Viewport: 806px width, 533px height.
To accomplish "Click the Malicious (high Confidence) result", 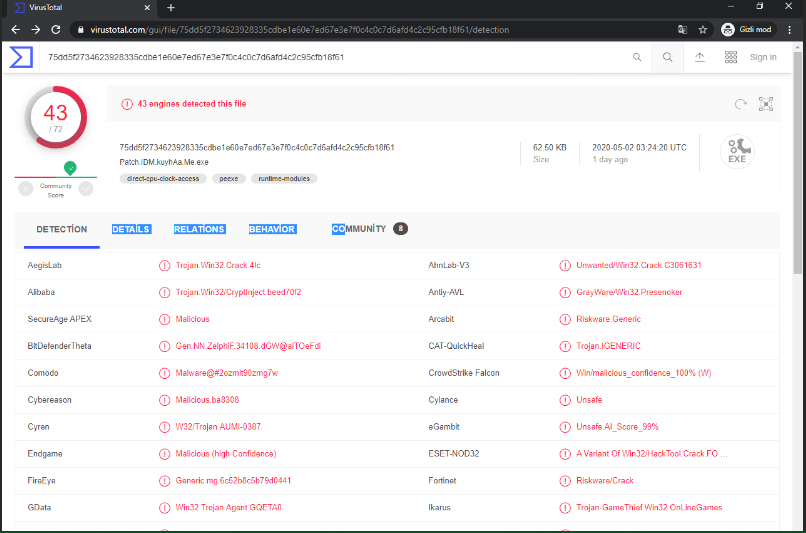I will coord(226,453).
